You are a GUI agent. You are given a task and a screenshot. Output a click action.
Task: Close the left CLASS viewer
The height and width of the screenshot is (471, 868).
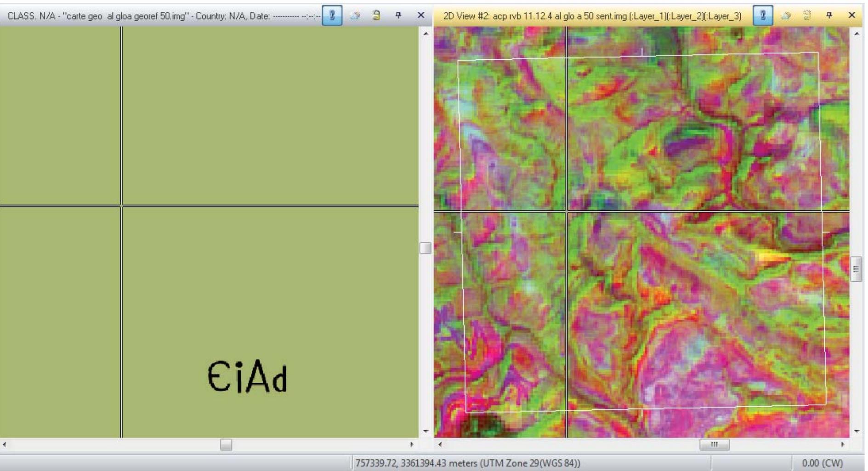click(420, 15)
